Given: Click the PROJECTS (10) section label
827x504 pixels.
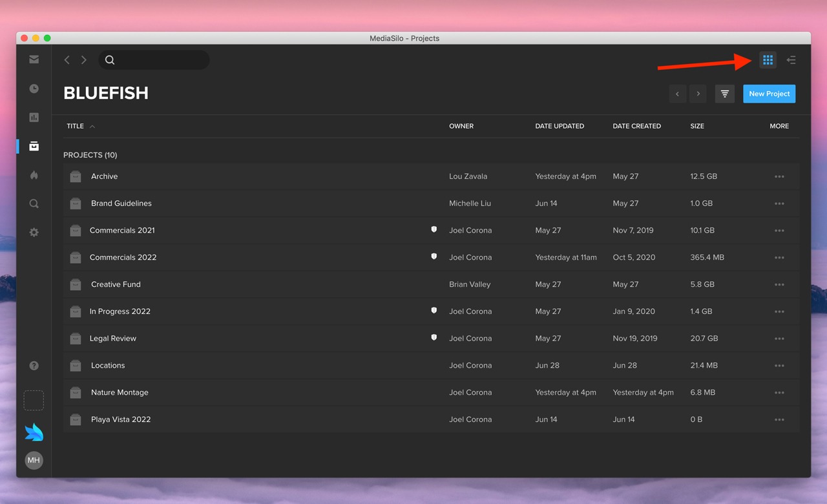Looking at the screenshot, I should coord(90,155).
